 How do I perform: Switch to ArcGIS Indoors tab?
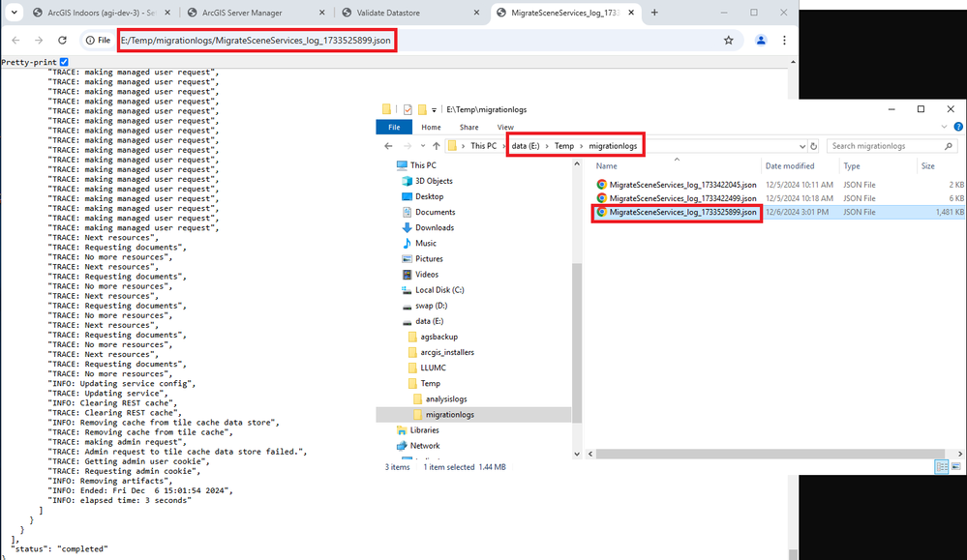click(102, 13)
